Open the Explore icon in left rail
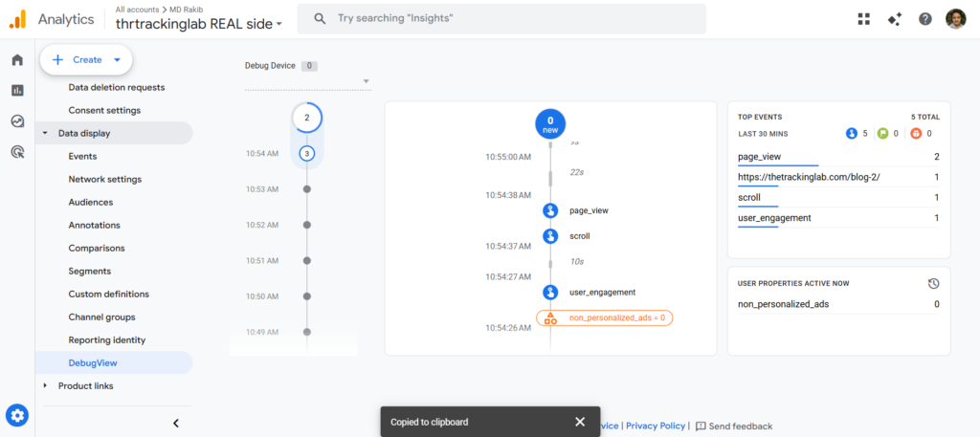This screenshot has height=437, width=980. pos(17,121)
